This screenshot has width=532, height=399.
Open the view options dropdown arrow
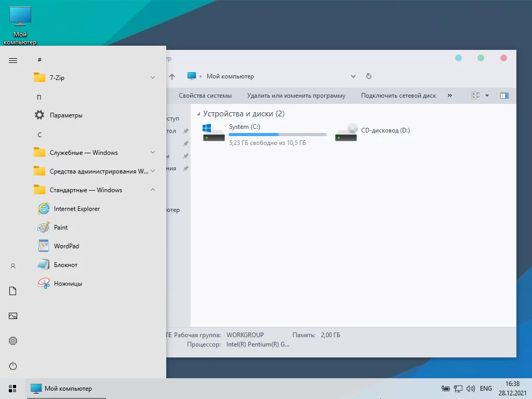click(487, 96)
